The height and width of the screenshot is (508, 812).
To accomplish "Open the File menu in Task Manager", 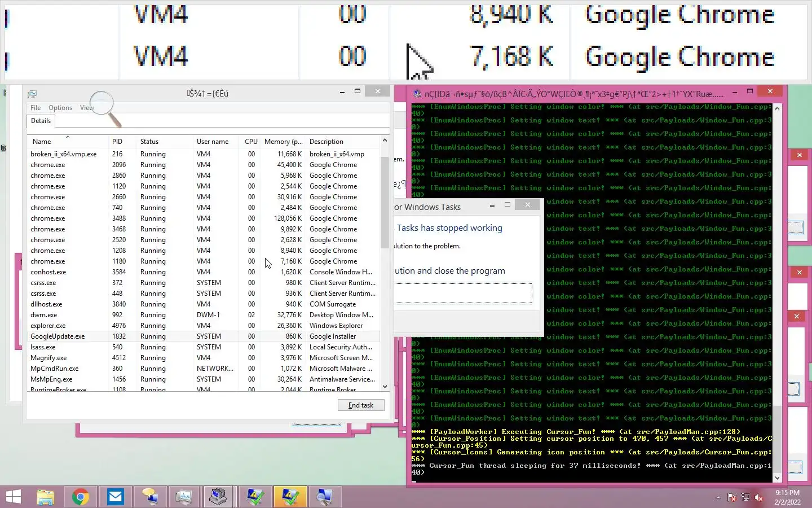I will [36, 108].
